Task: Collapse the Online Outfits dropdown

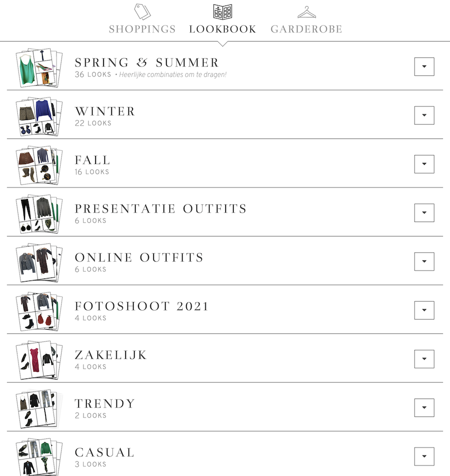Action: (x=424, y=261)
